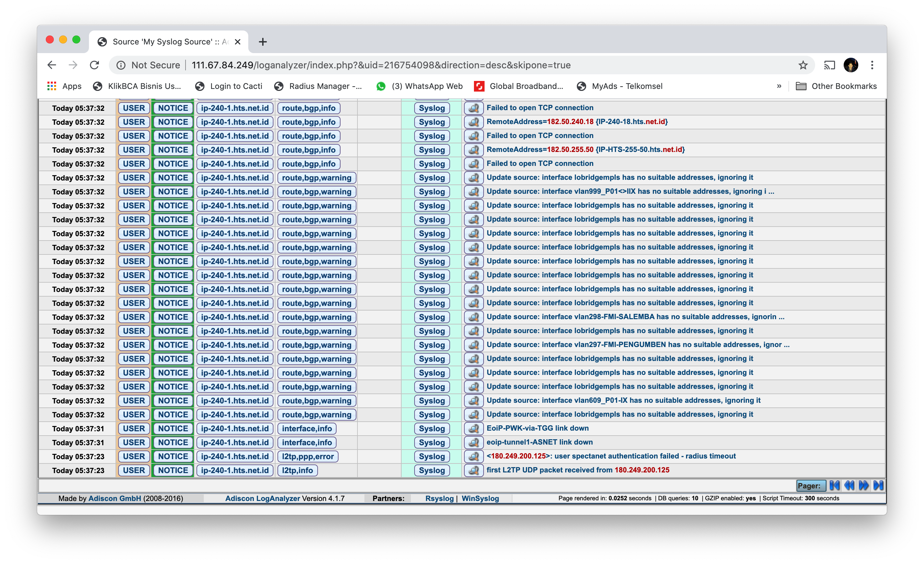Open details icon for eoip-tunnel1-ASNET link down
Screen dimensions: 924x564
474,443
